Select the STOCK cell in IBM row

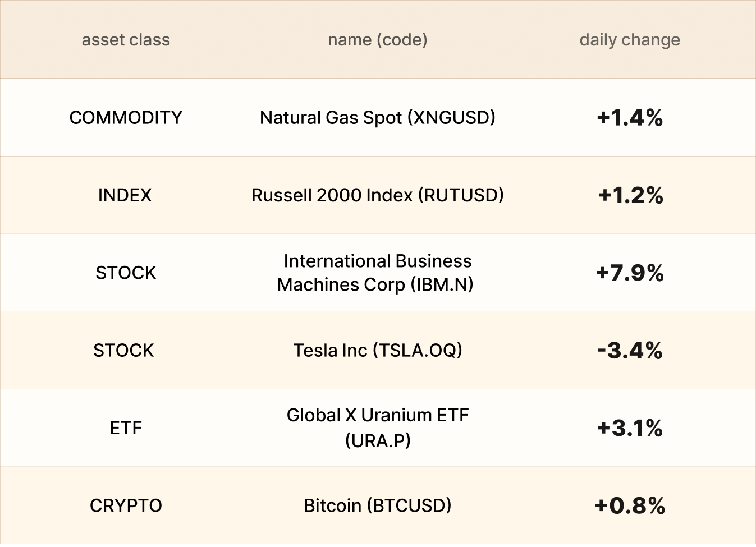pos(126,273)
